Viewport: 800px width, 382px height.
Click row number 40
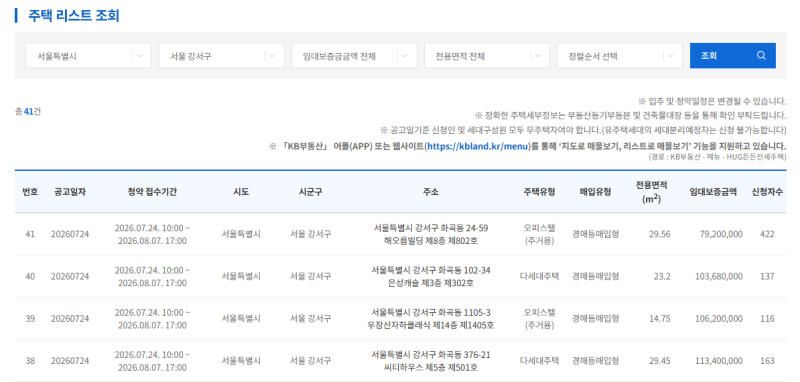pyautogui.click(x=30, y=276)
